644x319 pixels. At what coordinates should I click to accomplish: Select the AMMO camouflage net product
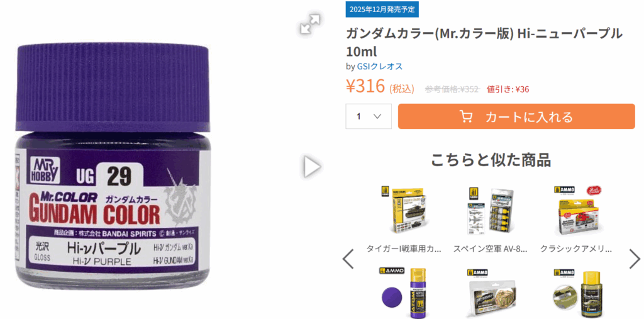491,293
